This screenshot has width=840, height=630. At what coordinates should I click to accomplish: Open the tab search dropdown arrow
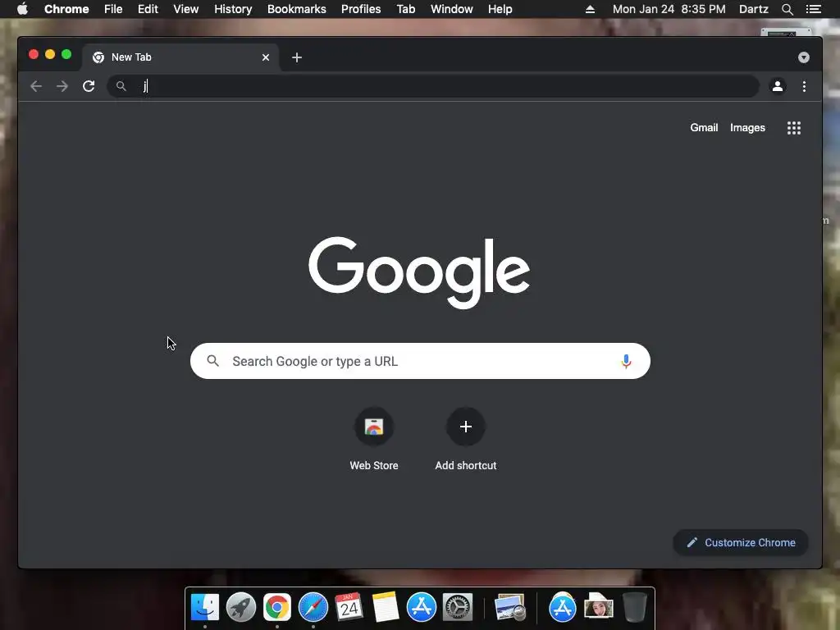point(804,57)
